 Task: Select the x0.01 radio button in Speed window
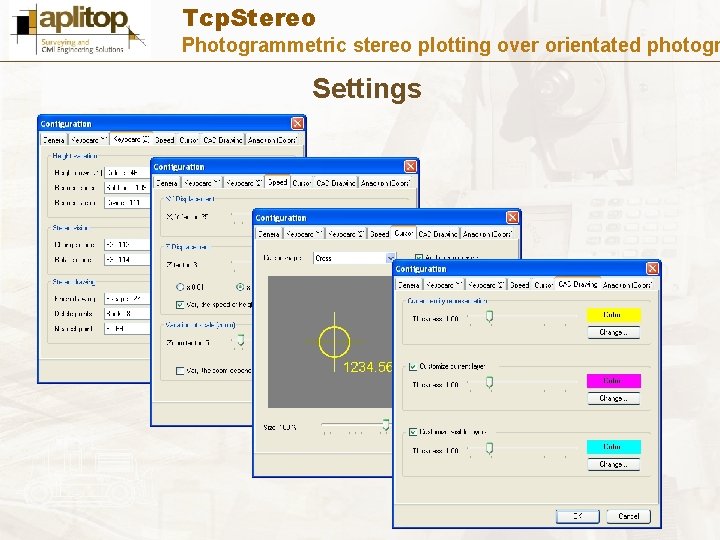[180, 287]
